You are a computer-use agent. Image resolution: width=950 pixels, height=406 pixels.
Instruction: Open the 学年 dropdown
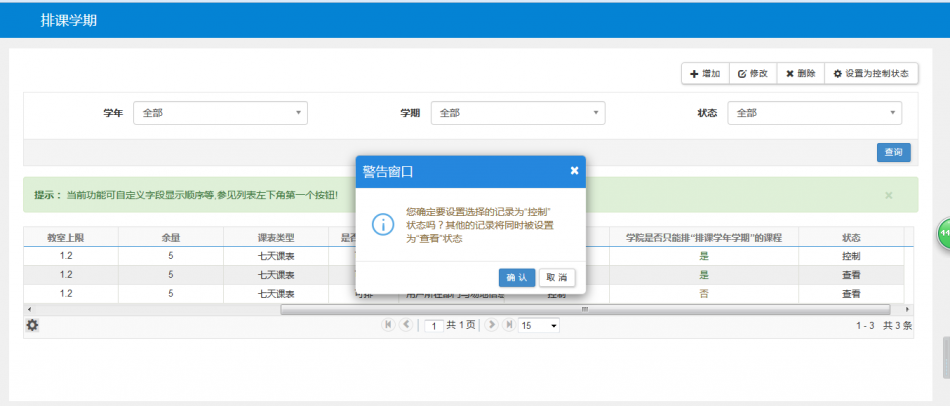coord(220,113)
